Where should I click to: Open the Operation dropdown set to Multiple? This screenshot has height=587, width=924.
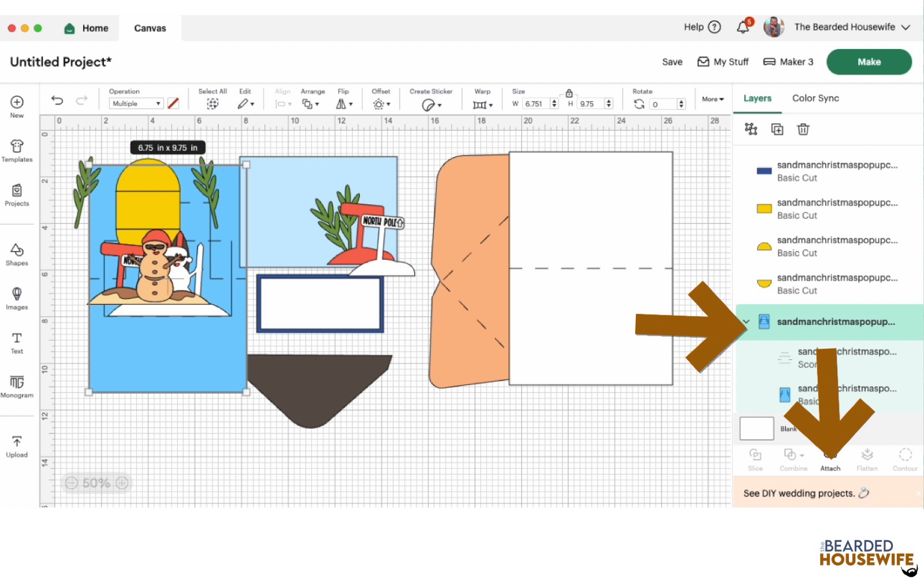pyautogui.click(x=136, y=104)
